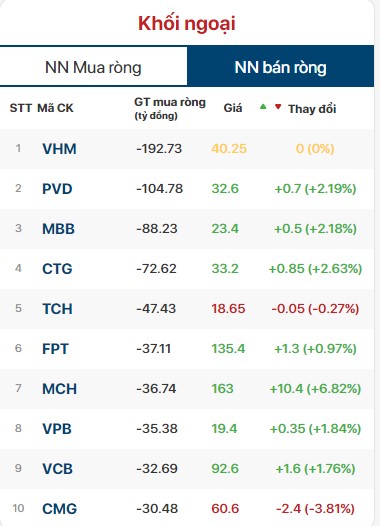Viewport: 380px width, 526px height.
Task: Open VCB stock ticker link
Action: 57,469
